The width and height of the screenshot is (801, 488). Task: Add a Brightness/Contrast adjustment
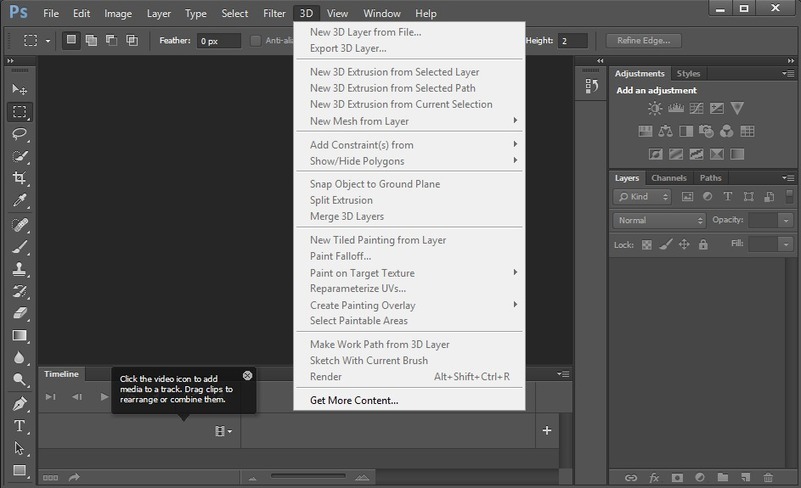click(655, 108)
